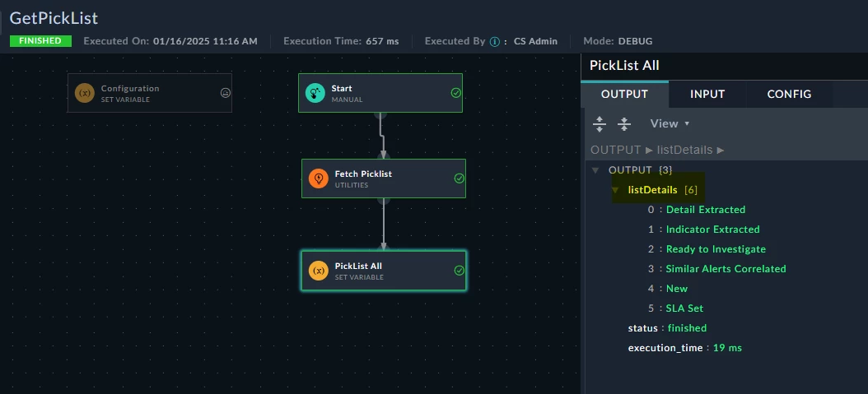
Task: Click the listDetails breadcrumb link
Action: (684, 150)
